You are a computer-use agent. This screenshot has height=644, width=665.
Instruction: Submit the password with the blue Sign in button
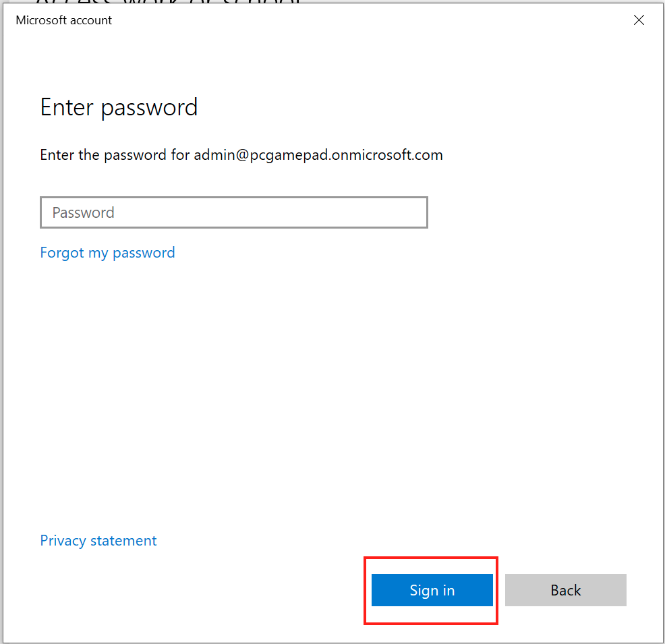(432, 590)
